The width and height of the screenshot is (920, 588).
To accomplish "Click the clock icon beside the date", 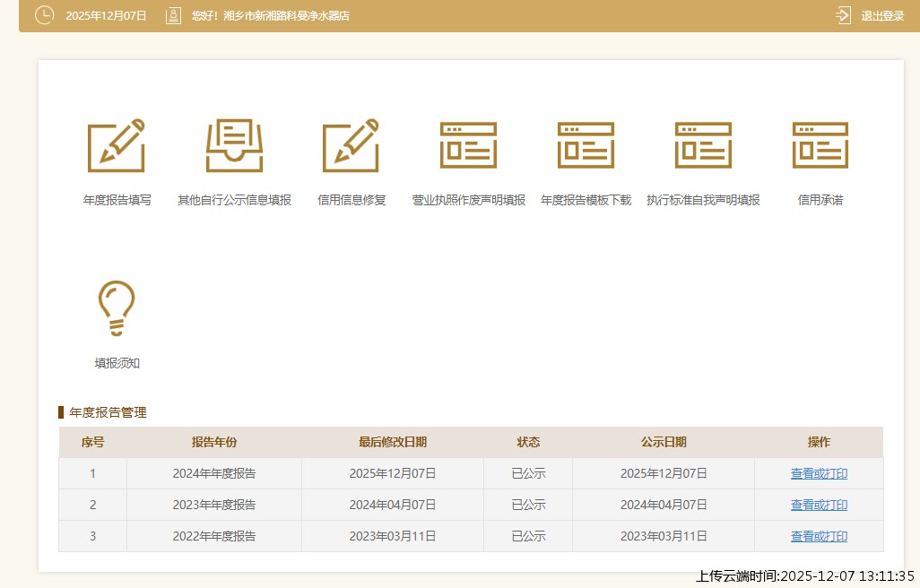I will tap(45, 15).
